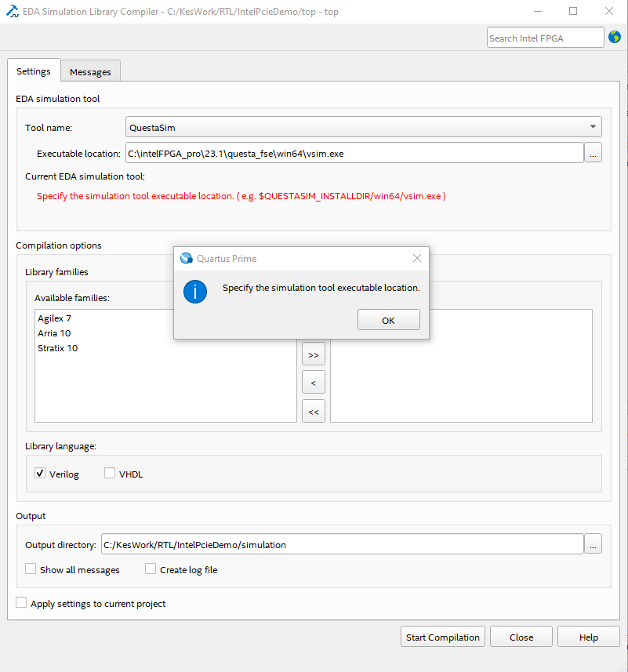This screenshot has width=628, height=672.
Task: Select Arria 10 in available families
Action: (x=54, y=333)
